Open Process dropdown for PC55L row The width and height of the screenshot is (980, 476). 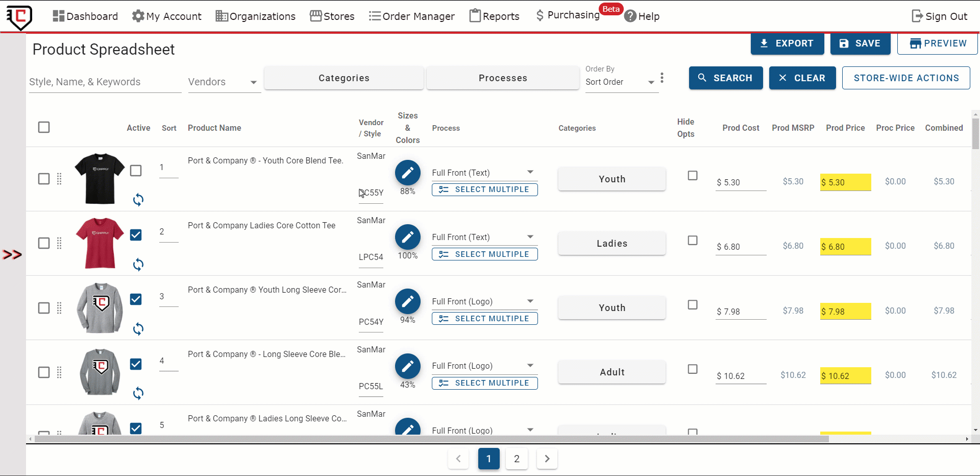coord(484,366)
